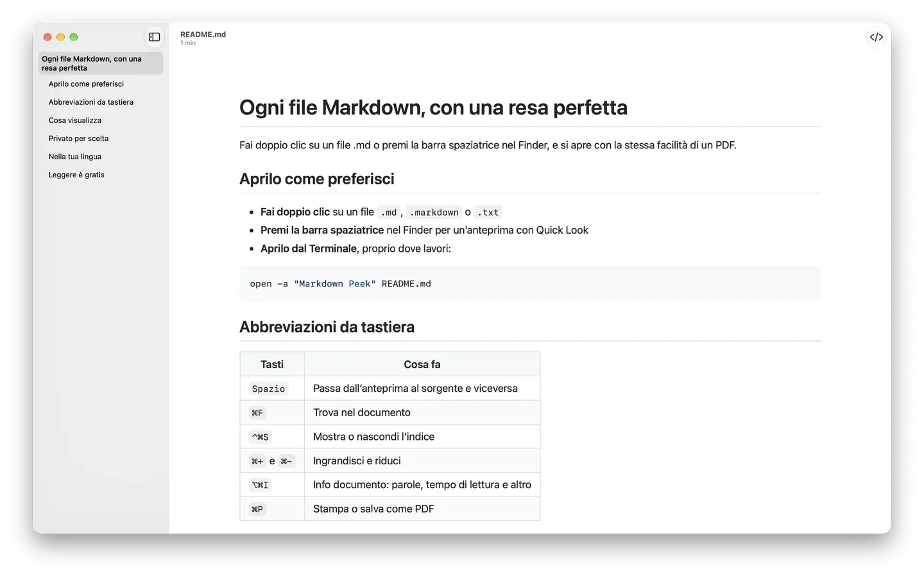This screenshot has height=578, width=924.
Task: Click the 'Tasti' table header
Action: point(272,364)
